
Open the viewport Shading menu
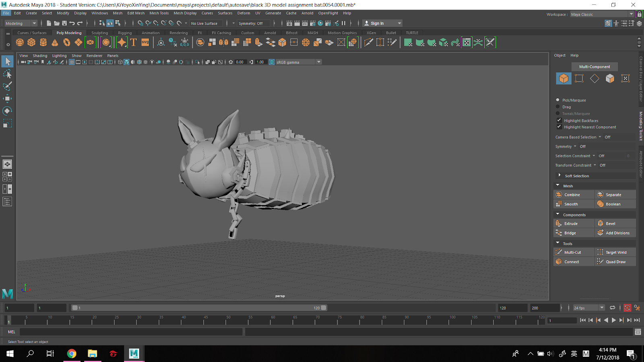pyautogui.click(x=40, y=56)
